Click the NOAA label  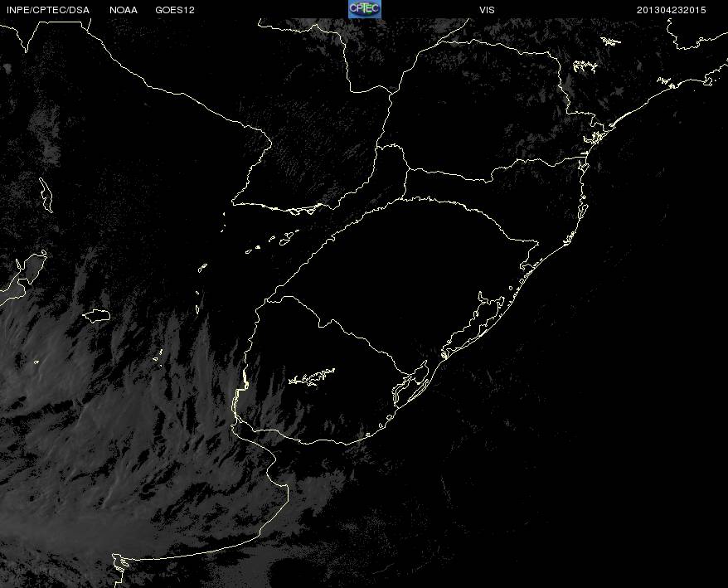[124, 10]
